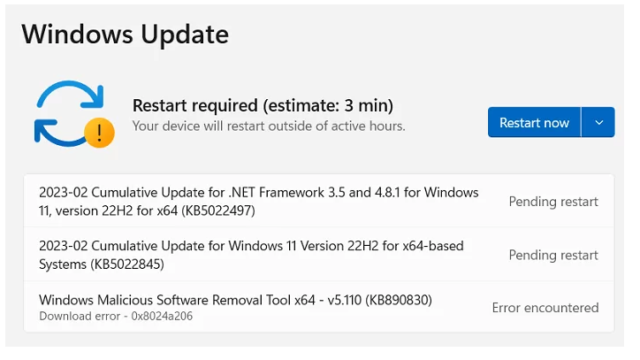Click the orange exclamation warning badge
The image size is (640, 360).
click(99, 133)
